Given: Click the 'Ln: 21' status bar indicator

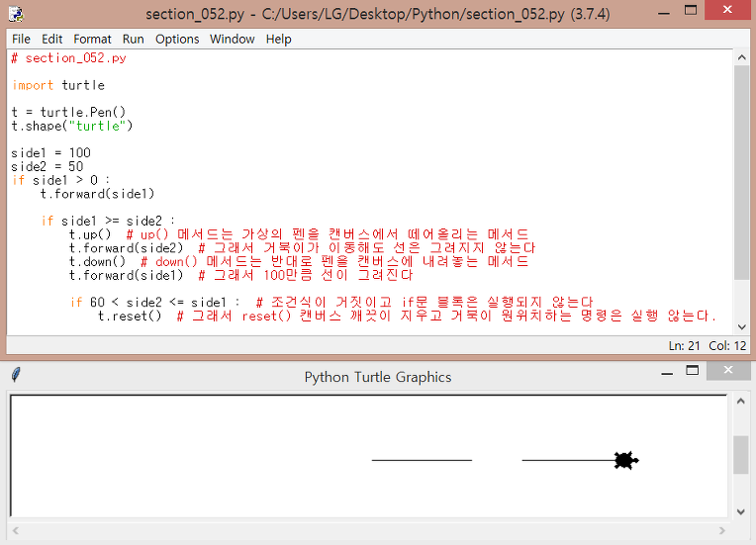Looking at the screenshot, I should point(684,345).
